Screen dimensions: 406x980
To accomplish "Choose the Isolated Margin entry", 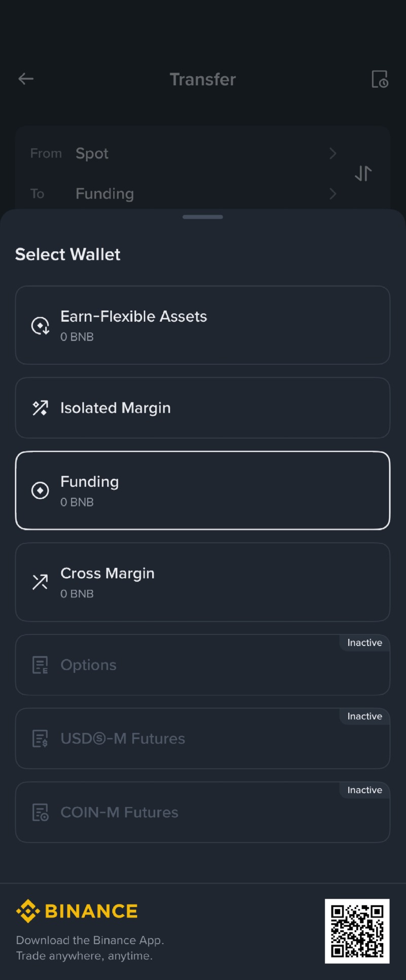I will [x=203, y=408].
